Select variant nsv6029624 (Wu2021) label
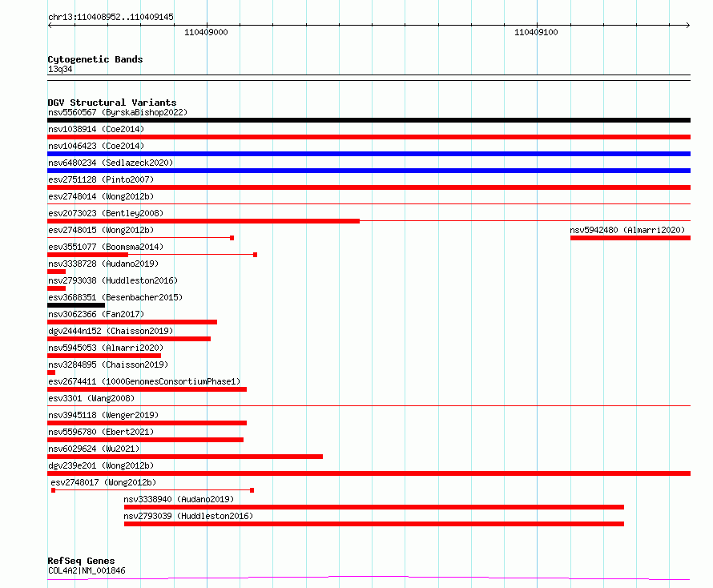The image size is (713, 588). pos(94,449)
